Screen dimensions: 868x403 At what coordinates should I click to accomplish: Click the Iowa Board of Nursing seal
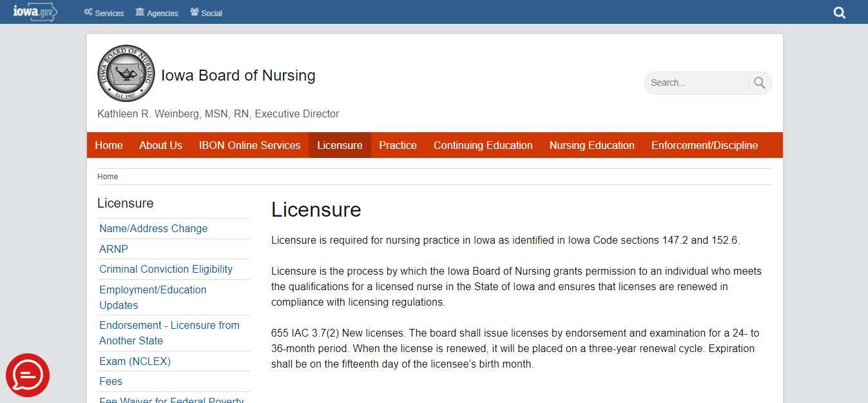126,74
